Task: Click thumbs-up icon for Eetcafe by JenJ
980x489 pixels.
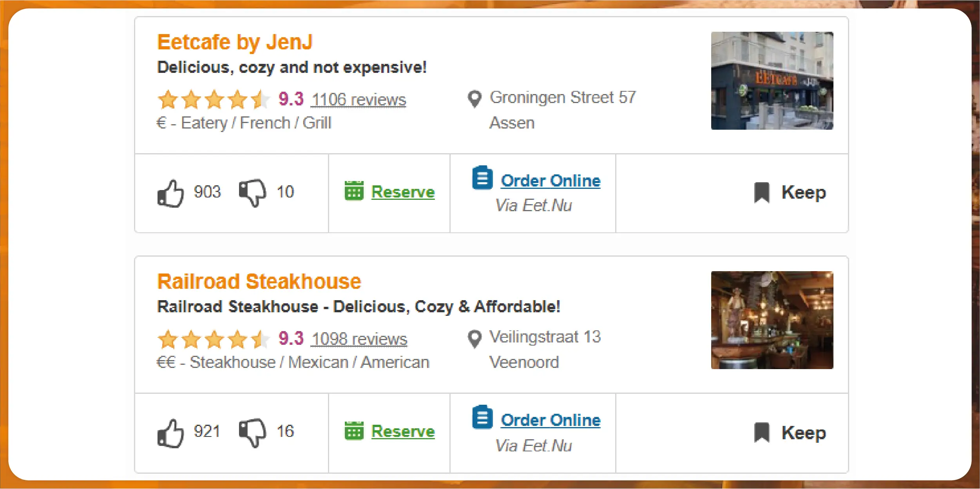Action: (x=170, y=193)
